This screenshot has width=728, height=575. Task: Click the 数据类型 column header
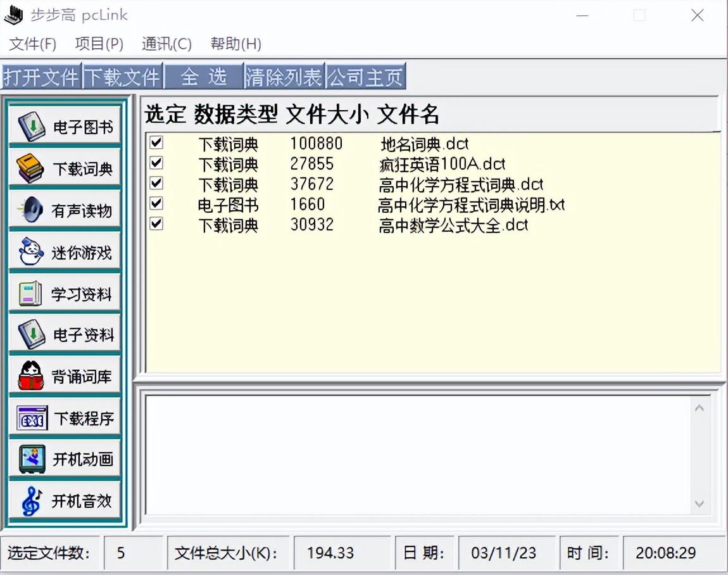pos(235,114)
